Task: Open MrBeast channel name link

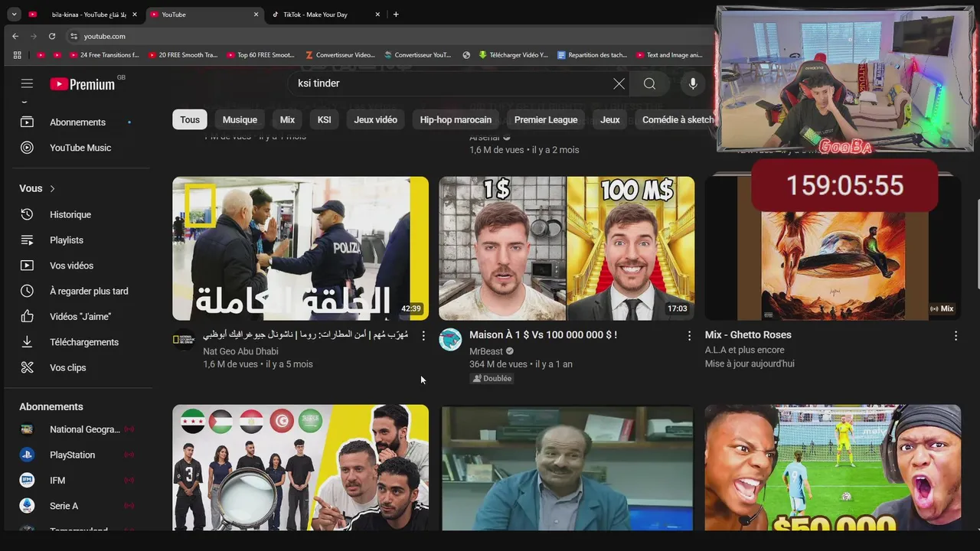Action: point(486,350)
